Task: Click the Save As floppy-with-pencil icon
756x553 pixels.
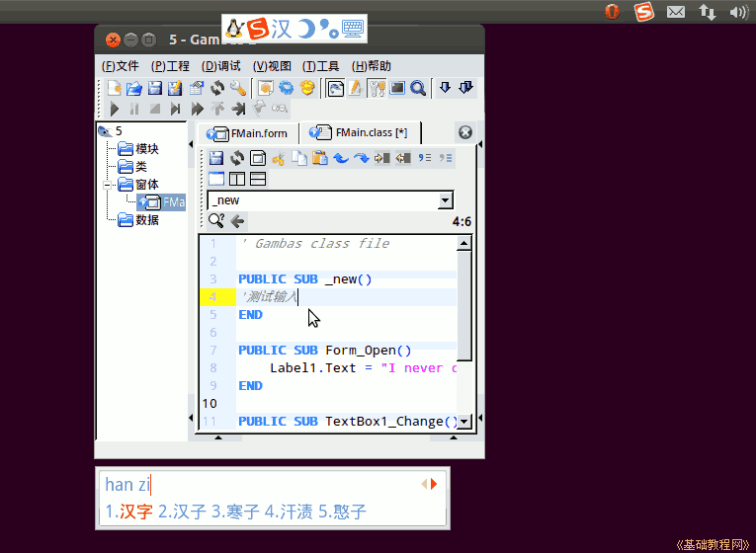Action: [175, 88]
